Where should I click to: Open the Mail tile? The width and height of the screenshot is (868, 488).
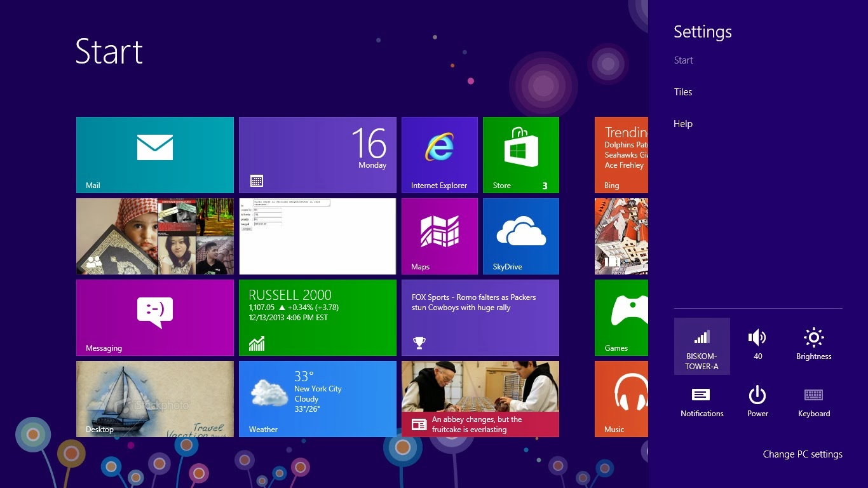155,155
